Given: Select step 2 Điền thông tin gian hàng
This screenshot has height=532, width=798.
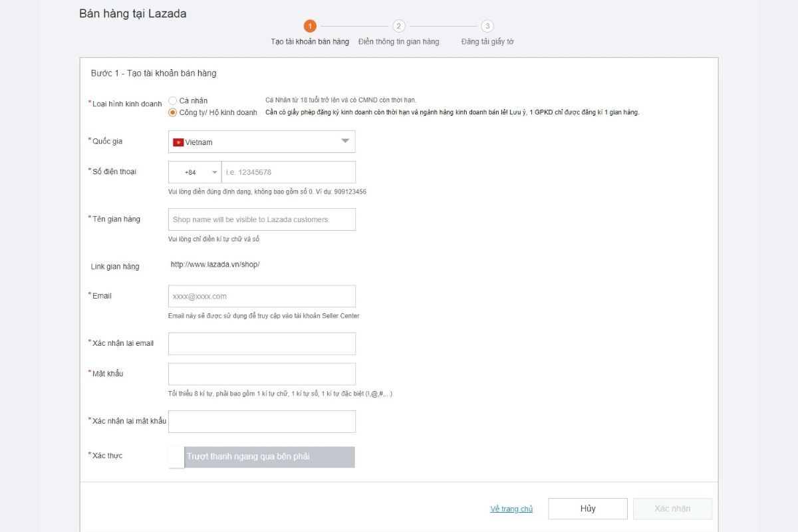Looking at the screenshot, I should [x=398, y=41].
